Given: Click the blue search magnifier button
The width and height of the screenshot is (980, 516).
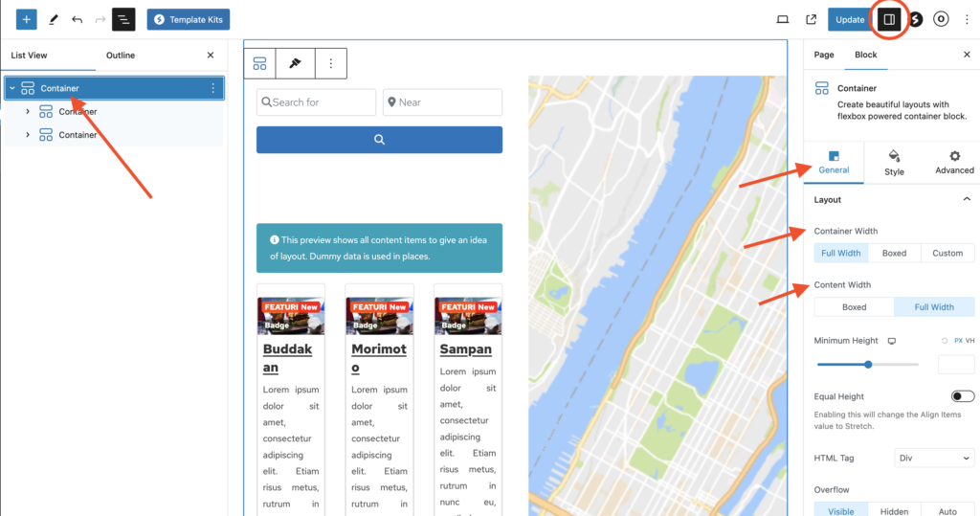Looking at the screenshot, I should click(x=379, y=140).
